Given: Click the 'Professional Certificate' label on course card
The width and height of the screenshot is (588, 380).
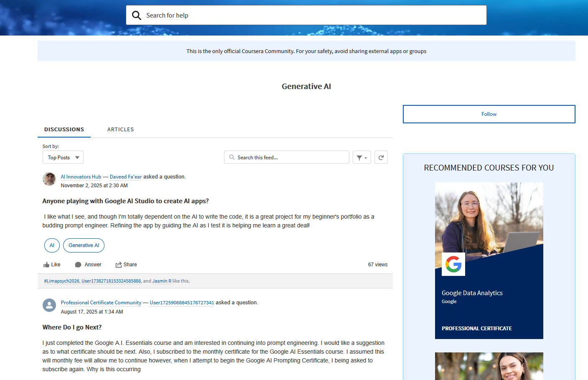Looking at the screenshot, I should tap(477, 329).
